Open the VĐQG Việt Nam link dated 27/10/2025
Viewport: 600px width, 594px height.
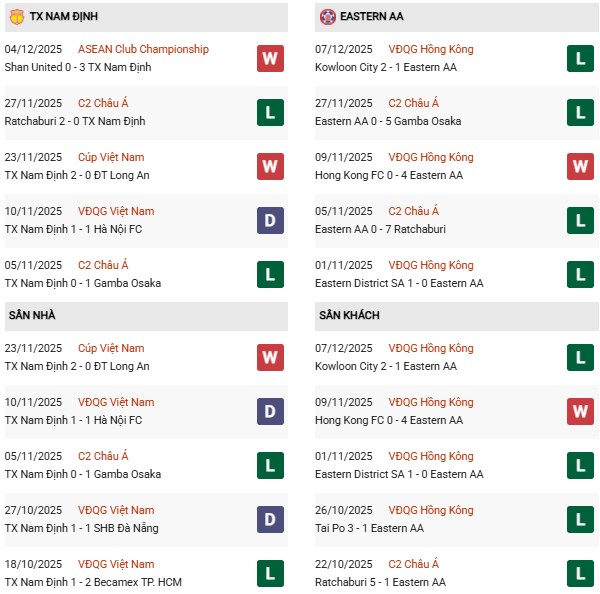click(x=116, y=510)
